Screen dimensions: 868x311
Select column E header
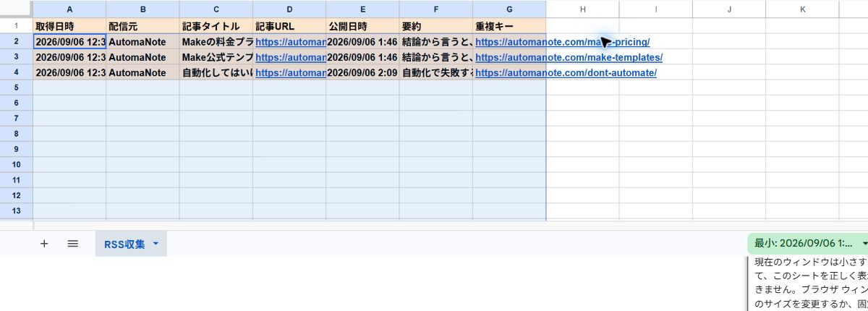pyautogui.click(x=362, y=9)
